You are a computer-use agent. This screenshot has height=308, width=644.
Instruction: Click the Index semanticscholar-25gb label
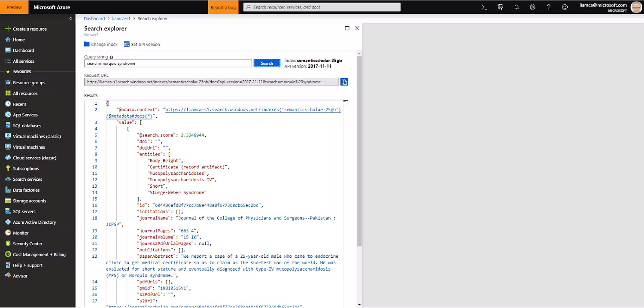(x=313, y=61)
